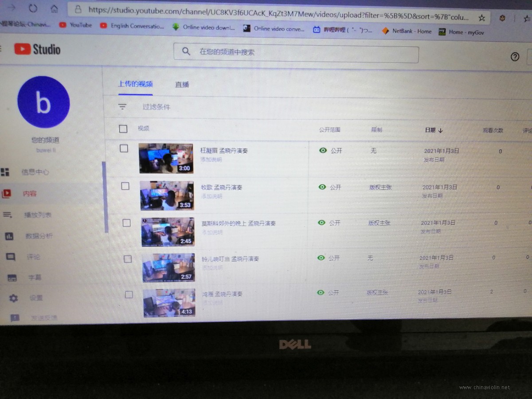The width and height of the screenshot is (532, 399).
Task: Open Online video converter bookmark
Action: tap(274, 29)
